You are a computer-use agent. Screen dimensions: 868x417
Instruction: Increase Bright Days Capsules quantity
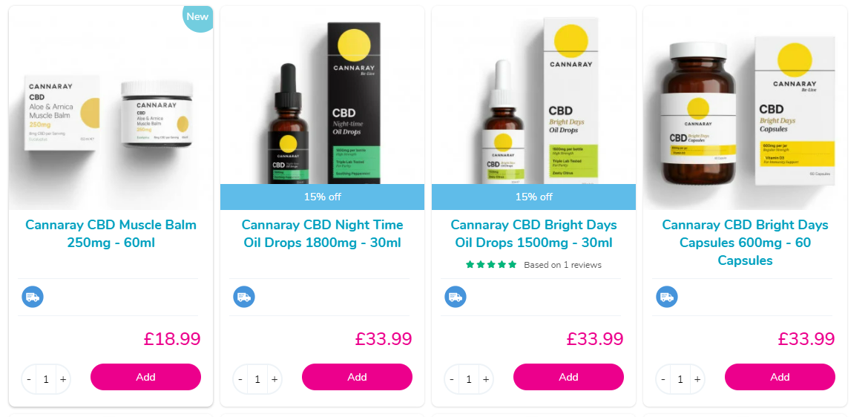point(697,379)
